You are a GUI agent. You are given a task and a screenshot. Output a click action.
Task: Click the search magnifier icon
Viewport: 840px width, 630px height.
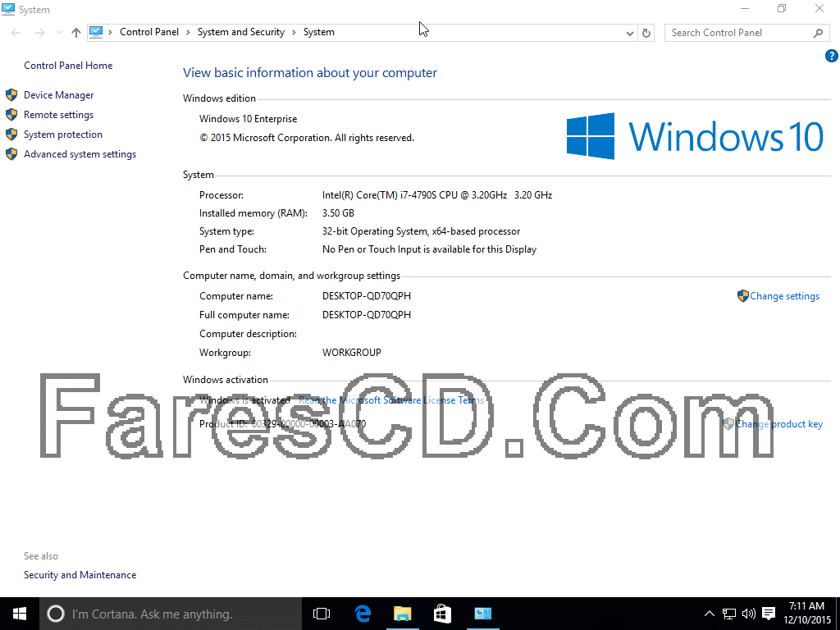click(818, 33)
